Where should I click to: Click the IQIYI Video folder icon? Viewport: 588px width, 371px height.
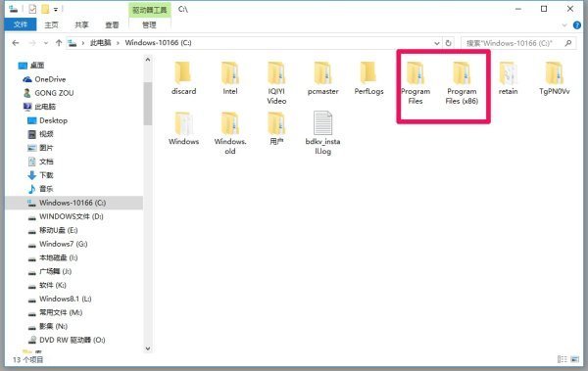point(276,72)
